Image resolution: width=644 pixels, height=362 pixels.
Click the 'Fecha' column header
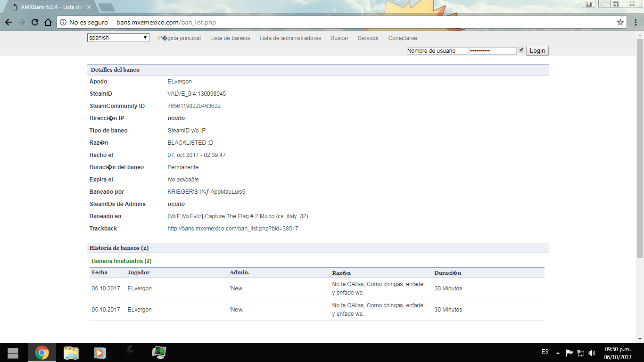99,273
